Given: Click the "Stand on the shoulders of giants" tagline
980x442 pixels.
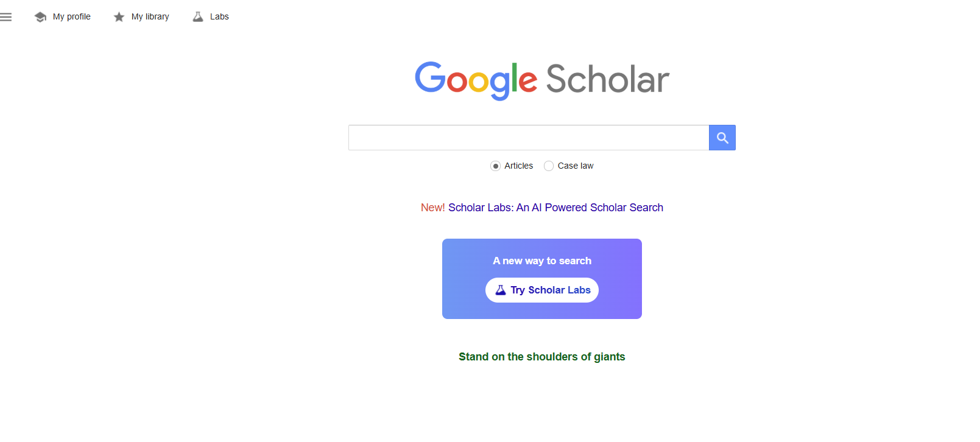Looking at the screenshot, I should tap(541, 357).
